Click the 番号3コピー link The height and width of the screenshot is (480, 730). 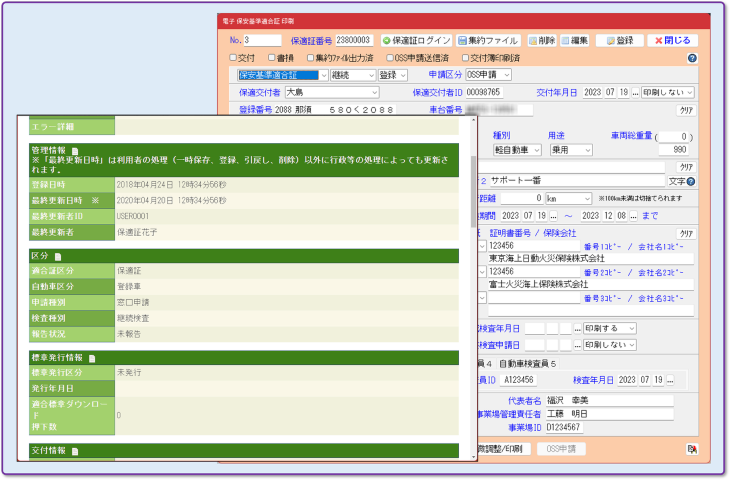coord(602,298)
